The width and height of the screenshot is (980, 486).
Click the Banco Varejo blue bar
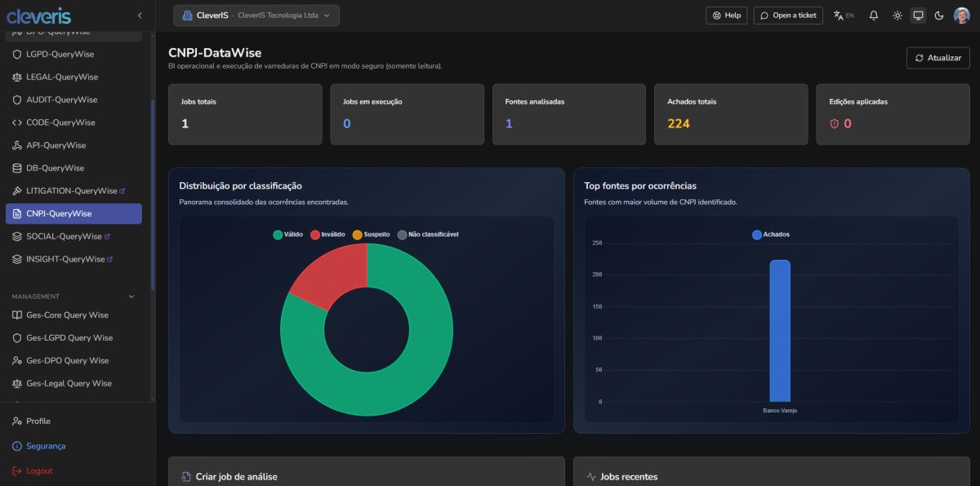point(779,331)
